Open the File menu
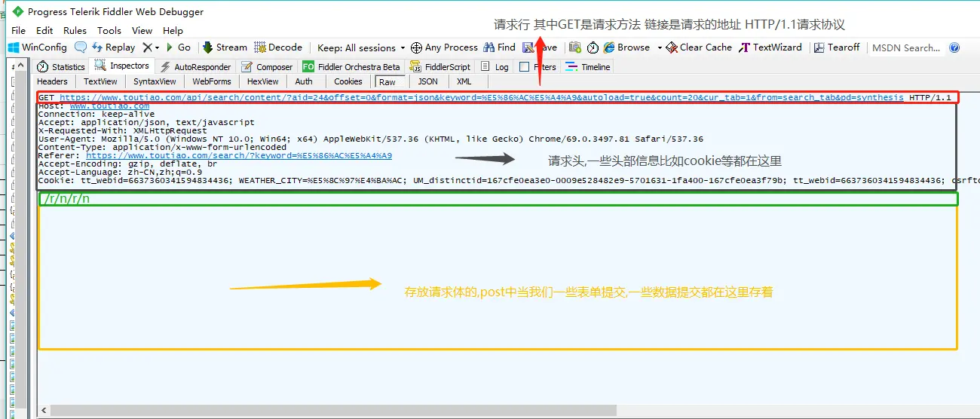The width and height of the screenshot is (980, 419). coord(19,31)
